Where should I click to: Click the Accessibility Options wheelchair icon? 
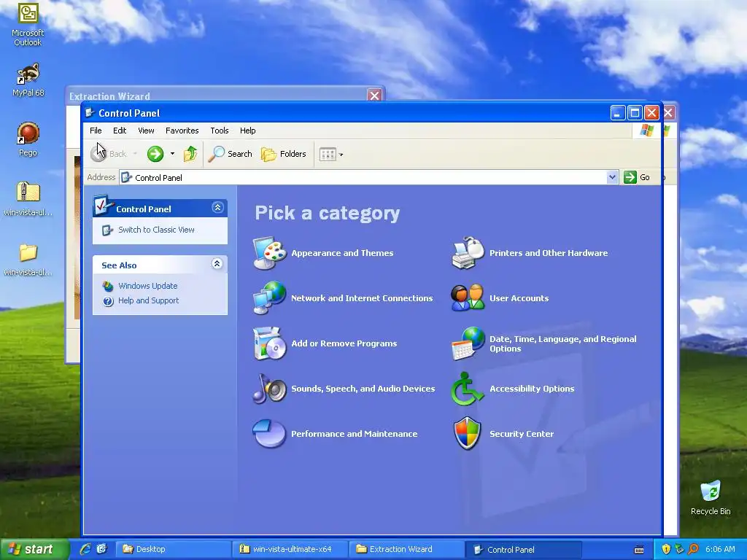click(x=468, y=389)
